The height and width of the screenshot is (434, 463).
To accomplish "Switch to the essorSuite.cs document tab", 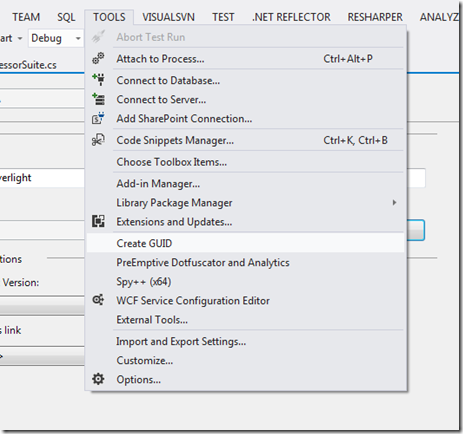I will 28,65.
